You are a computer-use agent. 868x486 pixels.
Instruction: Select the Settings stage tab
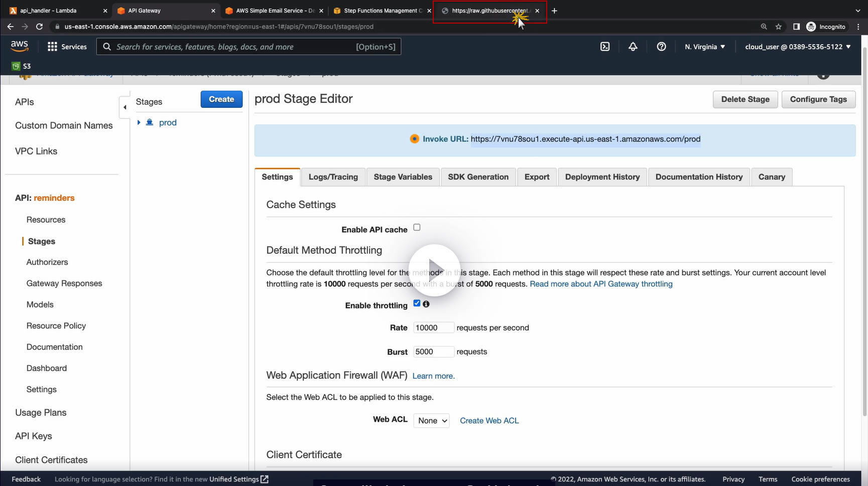[x=277, y=177]
